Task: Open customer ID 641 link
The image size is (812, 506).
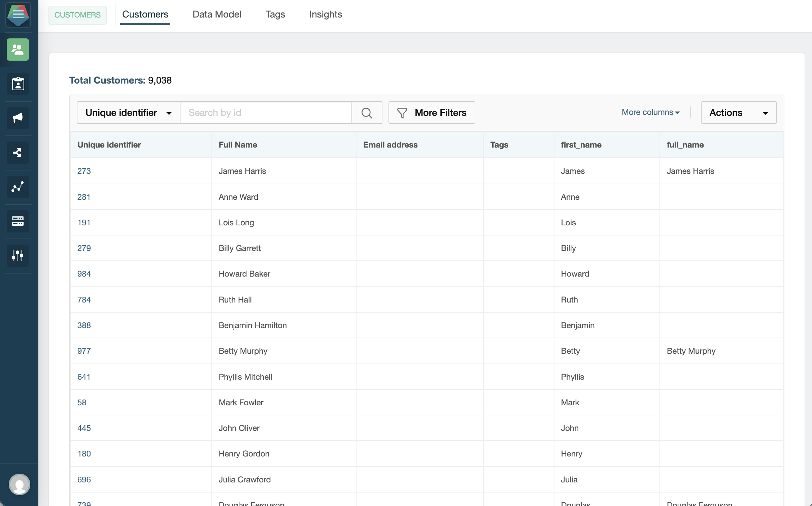Action: click(x=84, y=377)
